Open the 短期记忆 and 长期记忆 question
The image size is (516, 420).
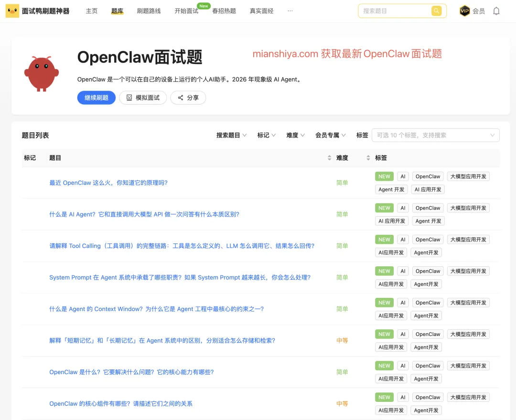(x=162, y=340)
